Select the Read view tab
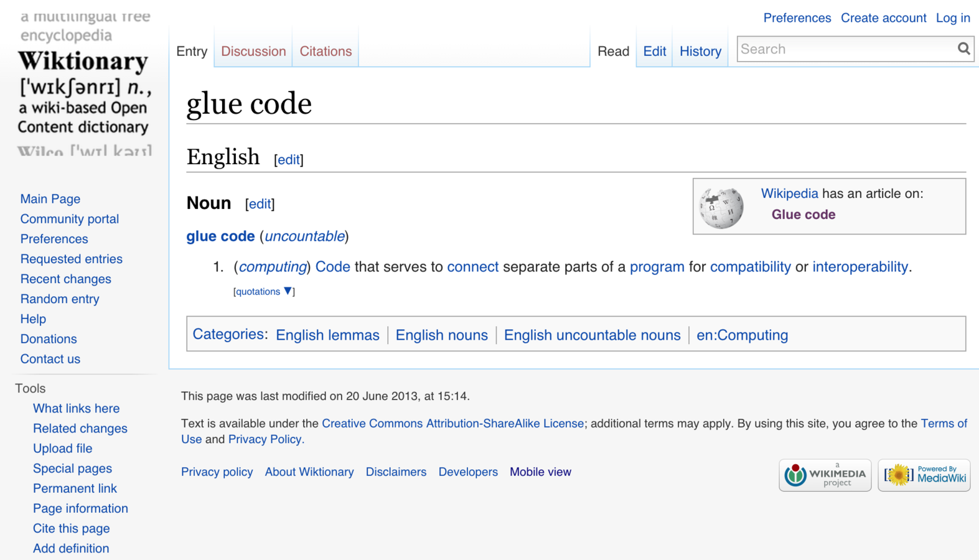 coord(613,51)
